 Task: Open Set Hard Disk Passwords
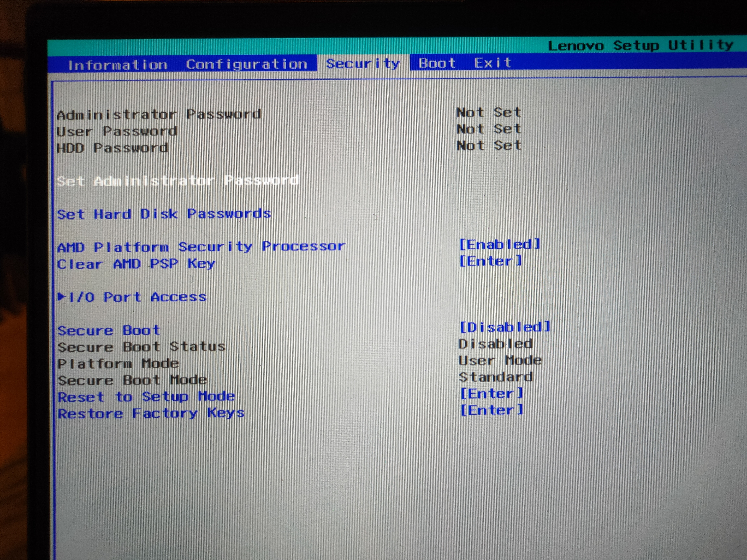point(164,214)
